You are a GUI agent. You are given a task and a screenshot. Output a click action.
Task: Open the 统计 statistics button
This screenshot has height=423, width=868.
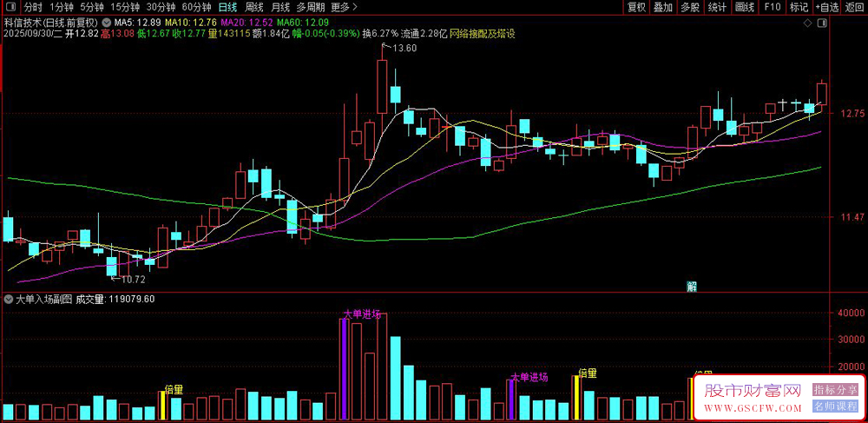[717, 7]
